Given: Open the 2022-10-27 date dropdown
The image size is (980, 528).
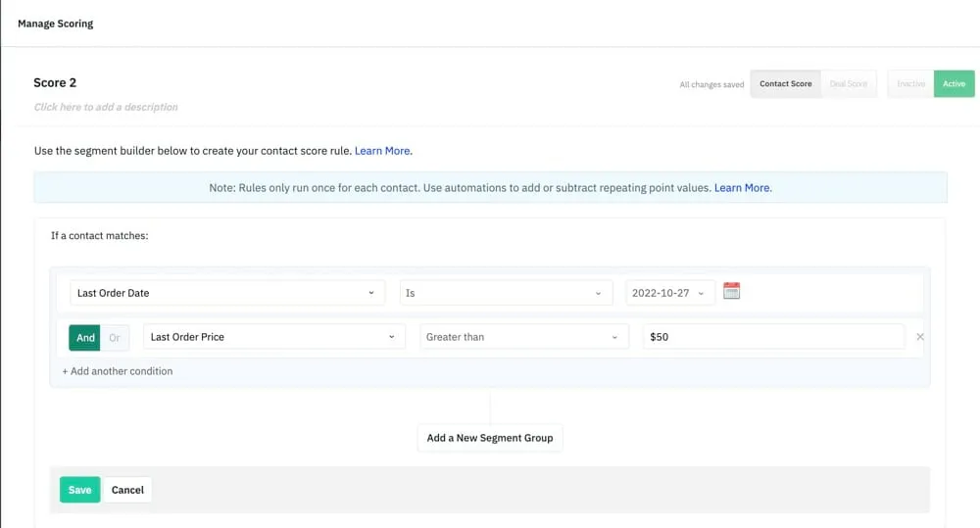Looking at the screenshot, I should tap(669, 293).
